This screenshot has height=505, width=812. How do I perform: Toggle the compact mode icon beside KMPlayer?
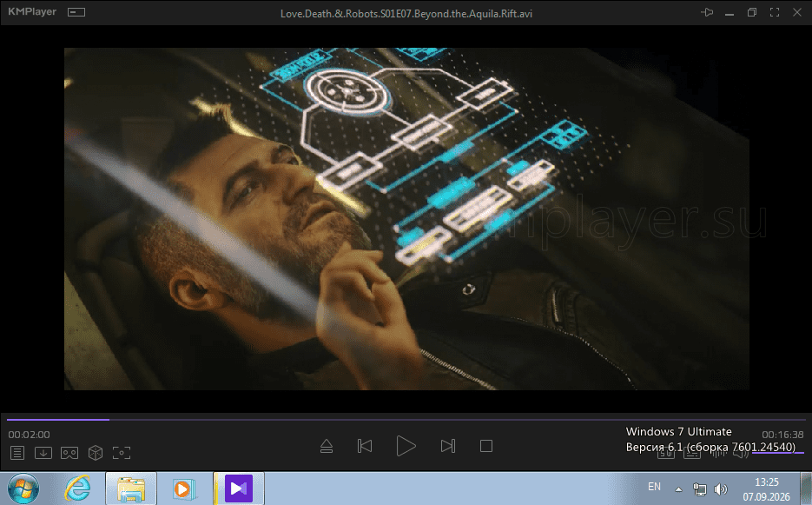tap(76, 12)
